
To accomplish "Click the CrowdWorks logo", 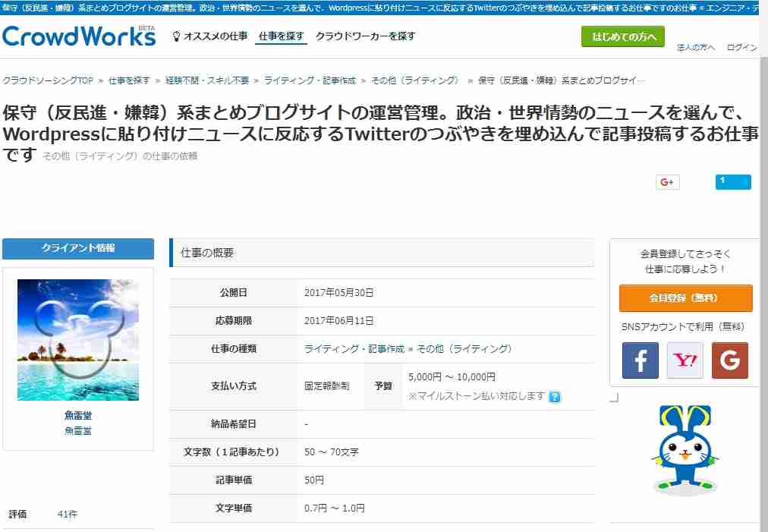I will [x=78, y=35].
